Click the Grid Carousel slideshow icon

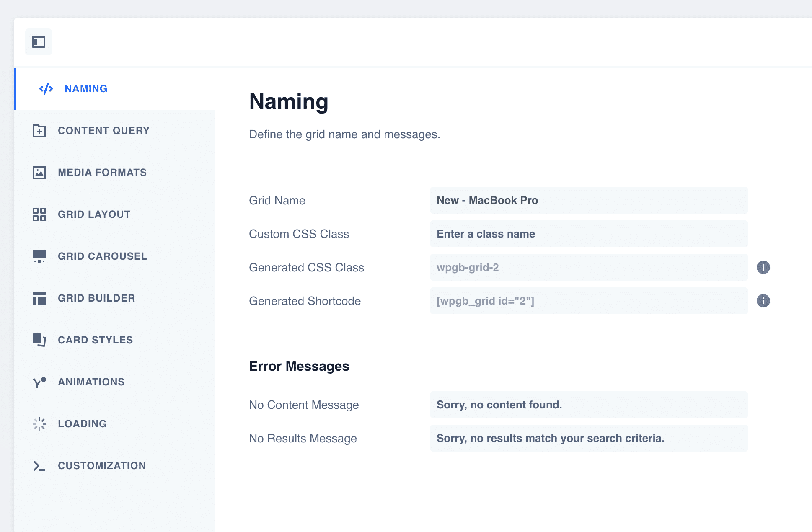39,256
